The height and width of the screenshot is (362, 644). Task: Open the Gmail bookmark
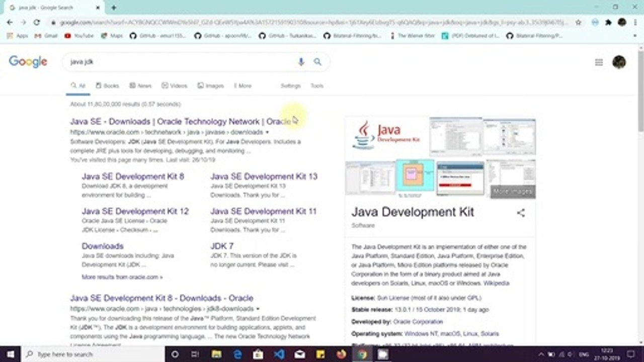[46, 36]
